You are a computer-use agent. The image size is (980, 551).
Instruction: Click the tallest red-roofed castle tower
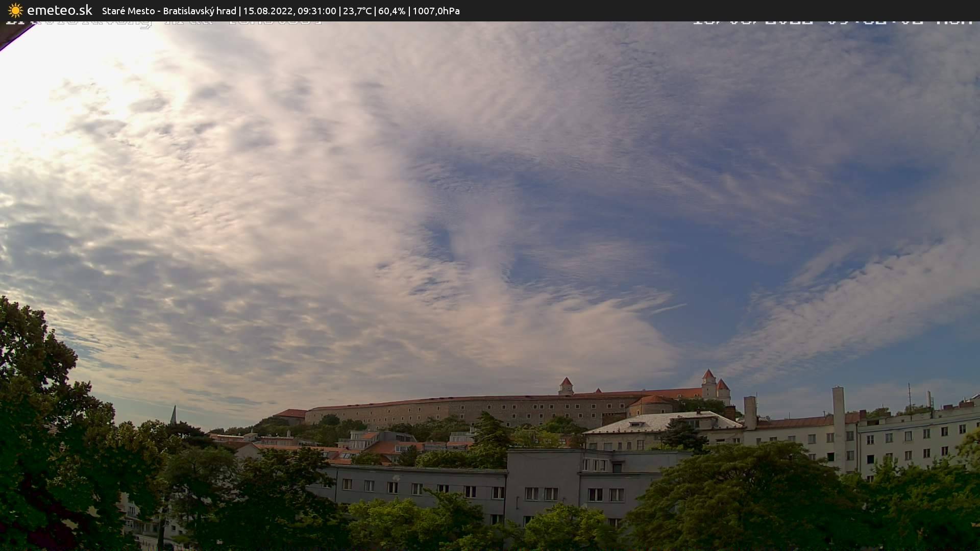pyautogui.click(x=708, y=384)
